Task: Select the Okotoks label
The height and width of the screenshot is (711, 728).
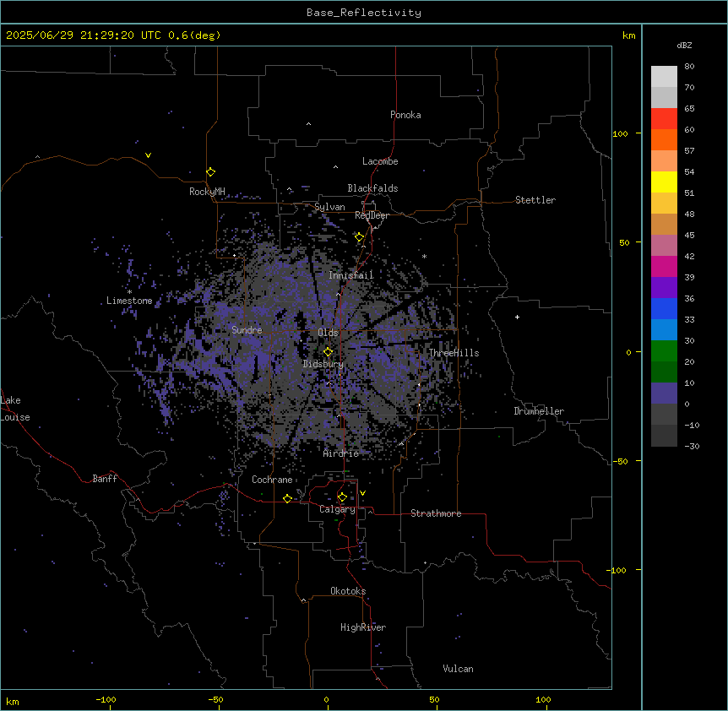Action: coord(348,591)
